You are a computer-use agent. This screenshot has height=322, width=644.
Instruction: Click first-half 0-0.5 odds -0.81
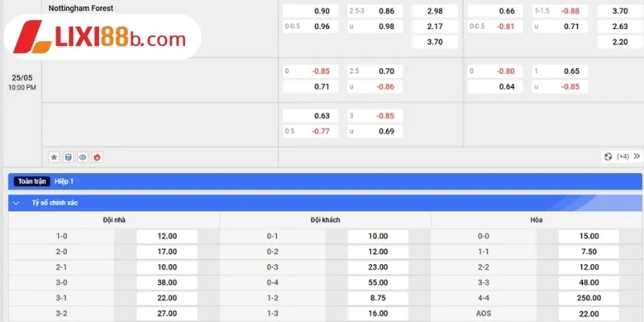[x=495, y=27]
